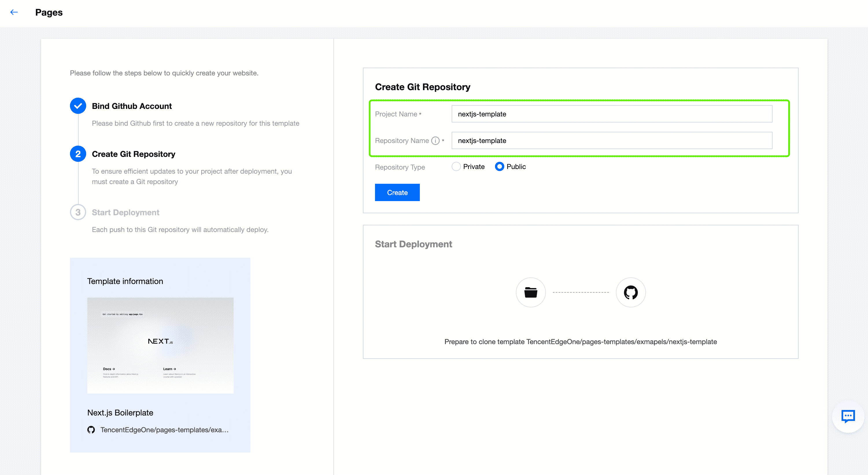The height and width of the screenshot is (475, 868).
Task: Click the GitHub icon on template information
Action: click(x=92, y=429)
